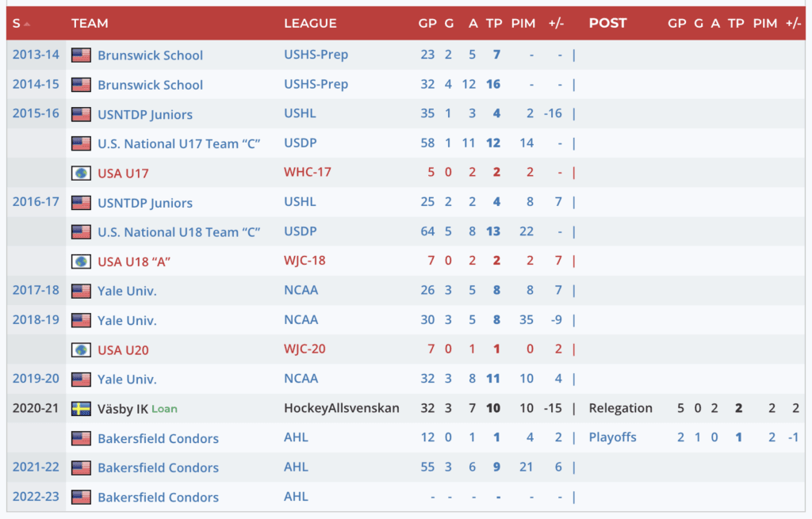
Task: Open the WJC-20 league link
Action: (306, 349)
